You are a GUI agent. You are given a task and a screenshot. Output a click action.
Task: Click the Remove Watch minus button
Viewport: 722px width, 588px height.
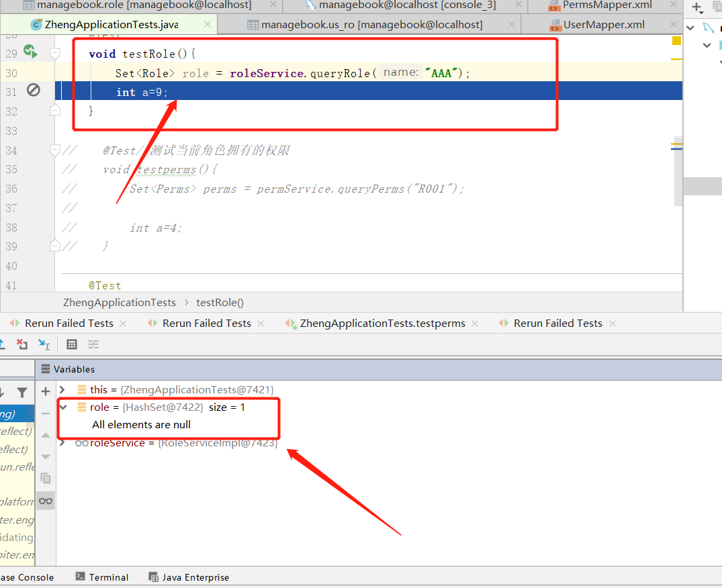pos(46,413)
